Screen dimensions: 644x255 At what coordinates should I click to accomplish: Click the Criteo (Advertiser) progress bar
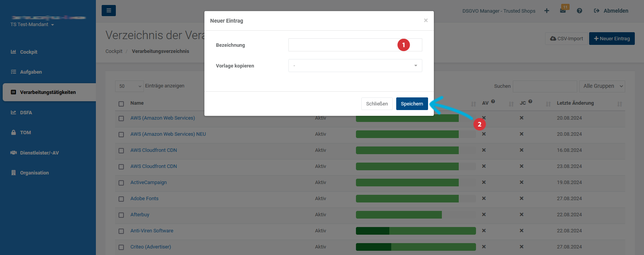coord(416,247)
